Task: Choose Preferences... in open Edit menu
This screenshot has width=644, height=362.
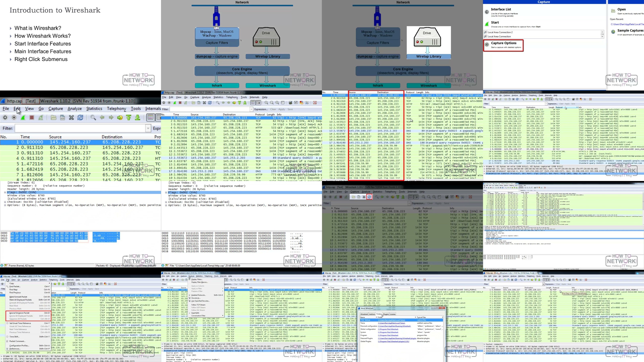Action: [28, 349]
